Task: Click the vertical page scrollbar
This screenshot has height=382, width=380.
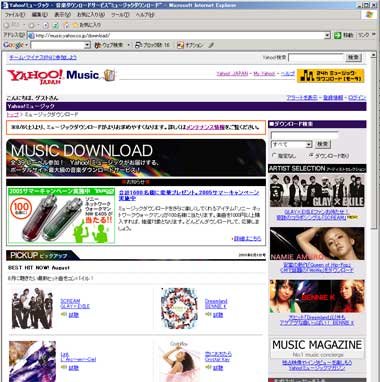Action: (373, 217)
